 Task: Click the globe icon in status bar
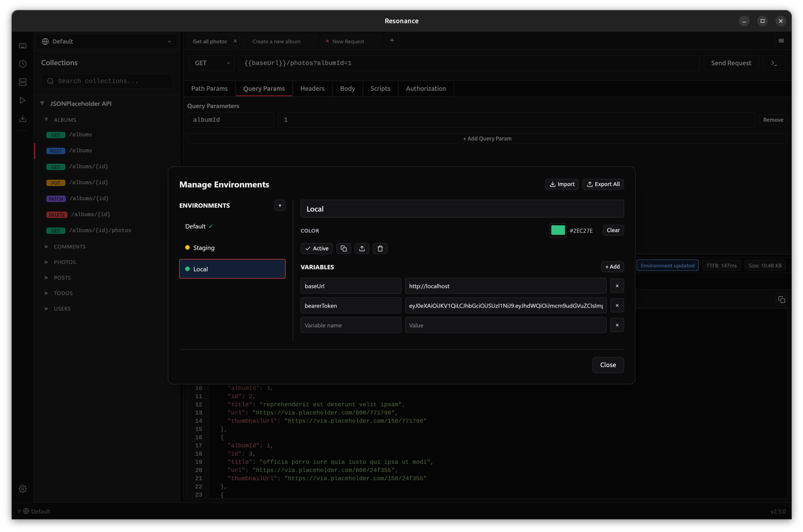(26, 511)
